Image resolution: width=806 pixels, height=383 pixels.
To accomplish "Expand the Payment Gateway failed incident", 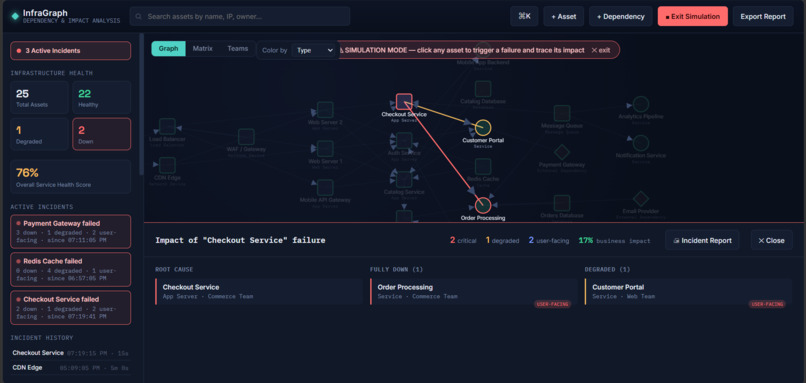I will click(x=70, y=231).
